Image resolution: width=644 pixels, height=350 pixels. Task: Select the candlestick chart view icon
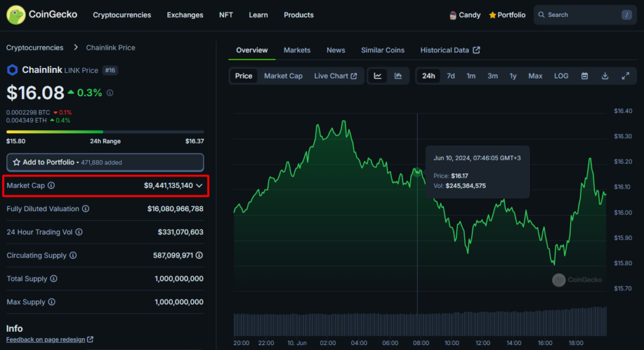(x=398, y=76)
